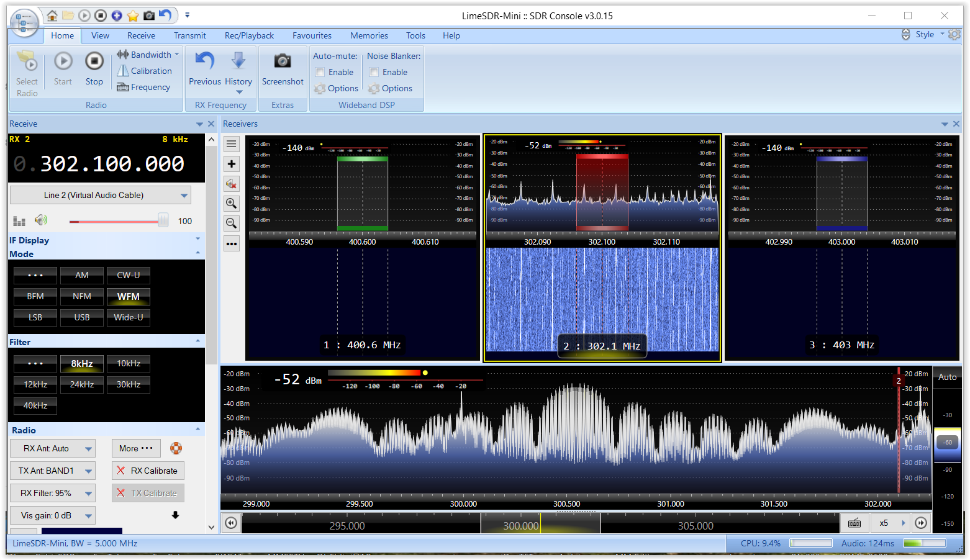Click the More button in Radio section
The width and height of the screenshot is (970, 560).
[x=136, y=448]
